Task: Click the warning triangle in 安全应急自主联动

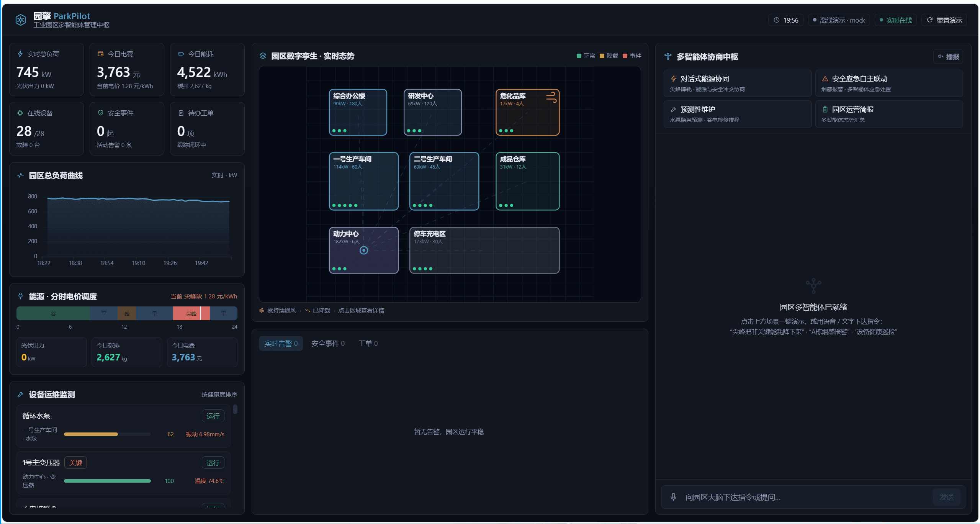Action: pyautogui.click(x=825, y=79)
